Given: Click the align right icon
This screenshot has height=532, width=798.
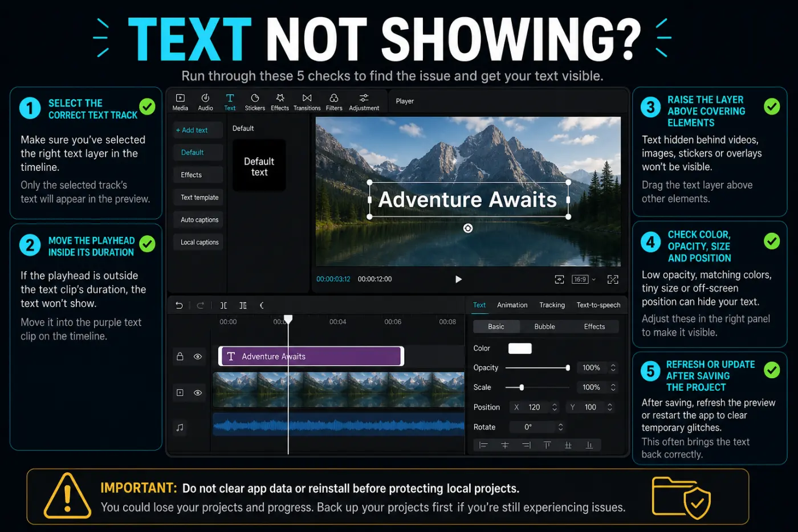Looking at the screenshot, I should coord(526,445).
